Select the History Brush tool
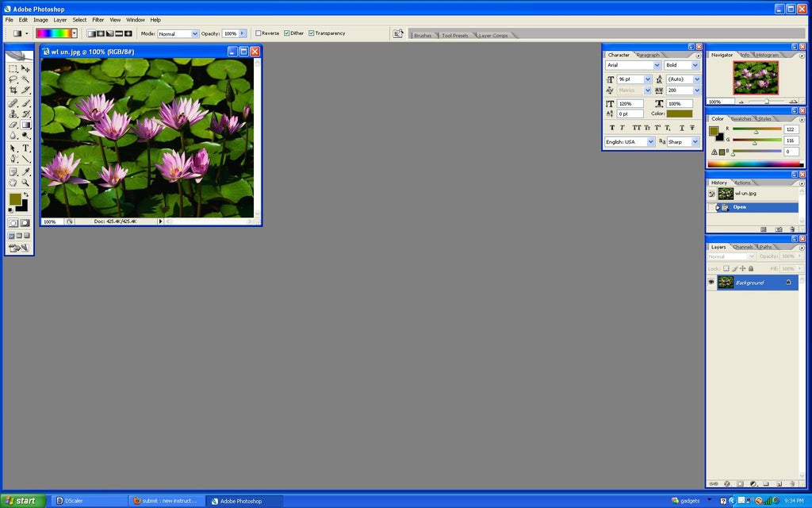 [25, 114]
